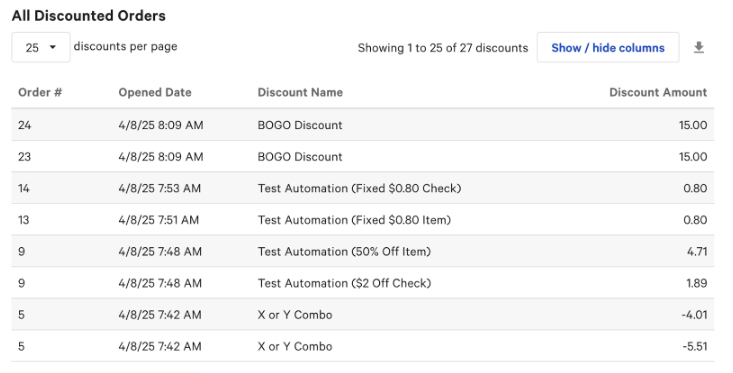Select BOGO Discount in order 23 row
This screenshot has height=373, width=733.
click(300, 157)
